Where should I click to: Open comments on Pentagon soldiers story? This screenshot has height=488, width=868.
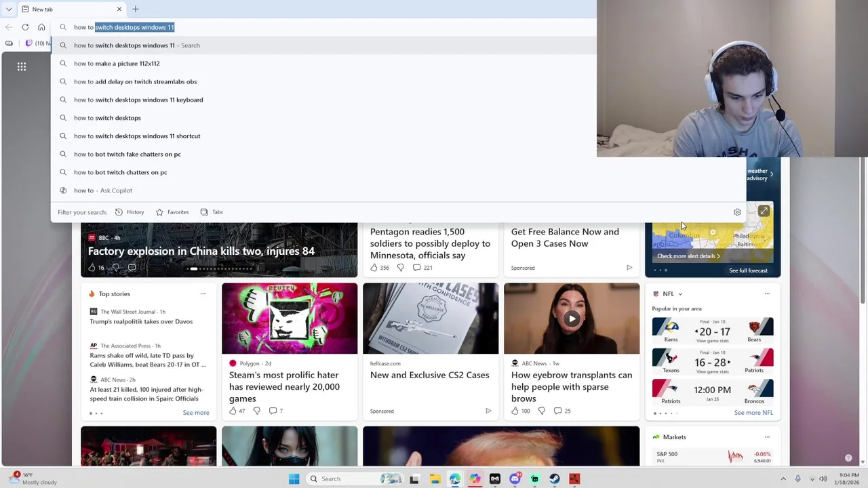click(422, 268)
